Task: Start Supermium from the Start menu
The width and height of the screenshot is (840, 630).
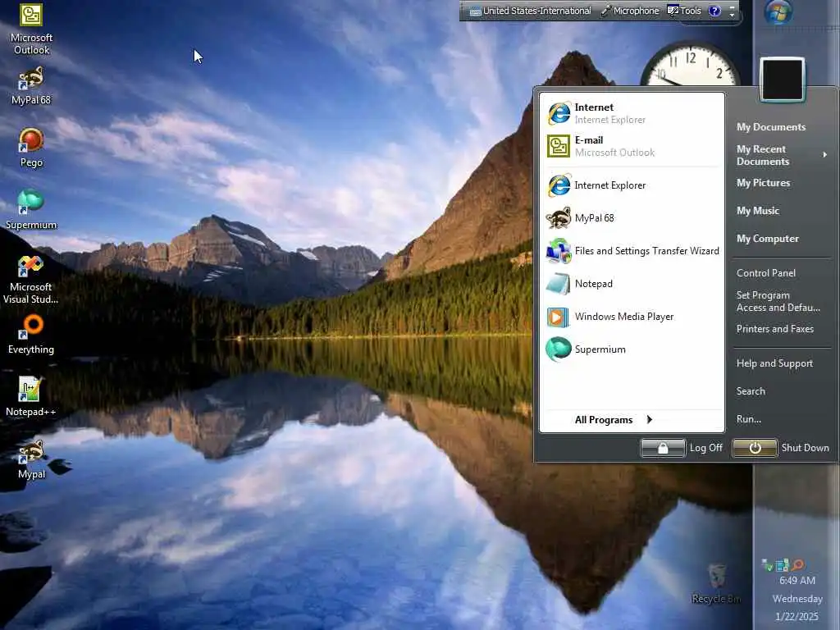Action: pos(632,349)
